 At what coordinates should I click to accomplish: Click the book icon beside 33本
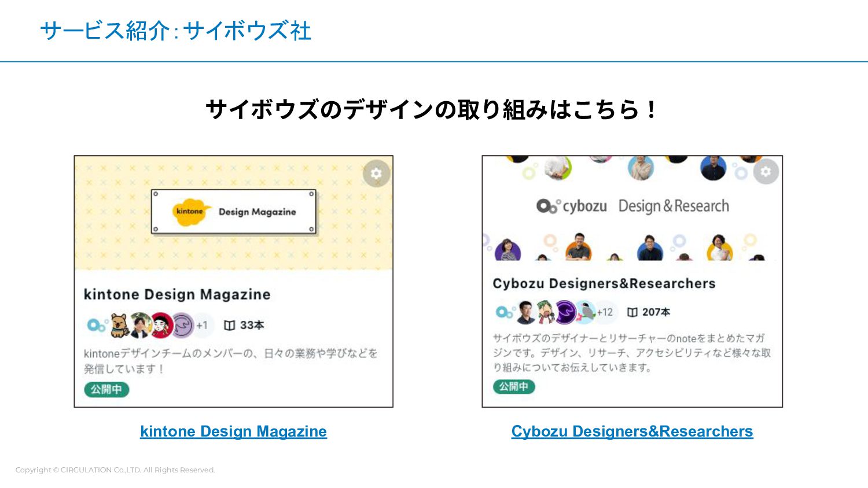click(x=229, y=326)
